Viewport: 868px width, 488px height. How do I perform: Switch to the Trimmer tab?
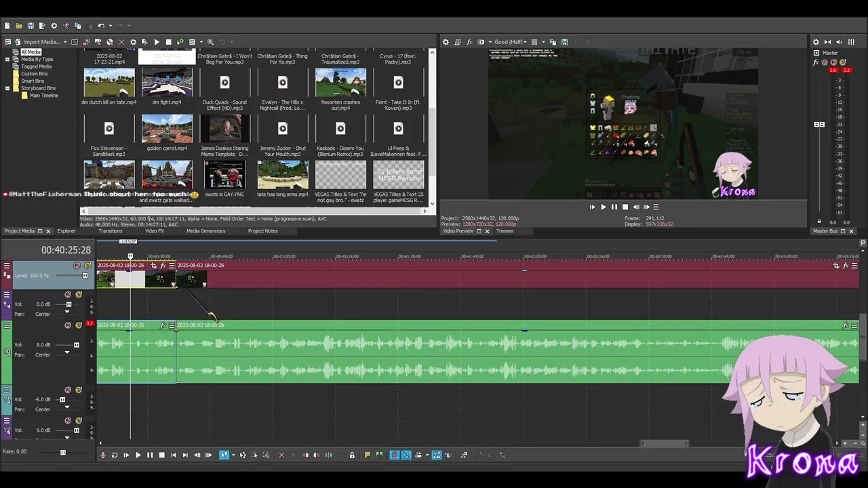point(505,231)
